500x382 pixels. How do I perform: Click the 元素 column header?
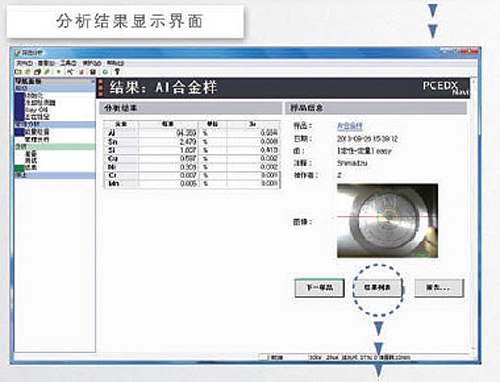click(121, 124)
